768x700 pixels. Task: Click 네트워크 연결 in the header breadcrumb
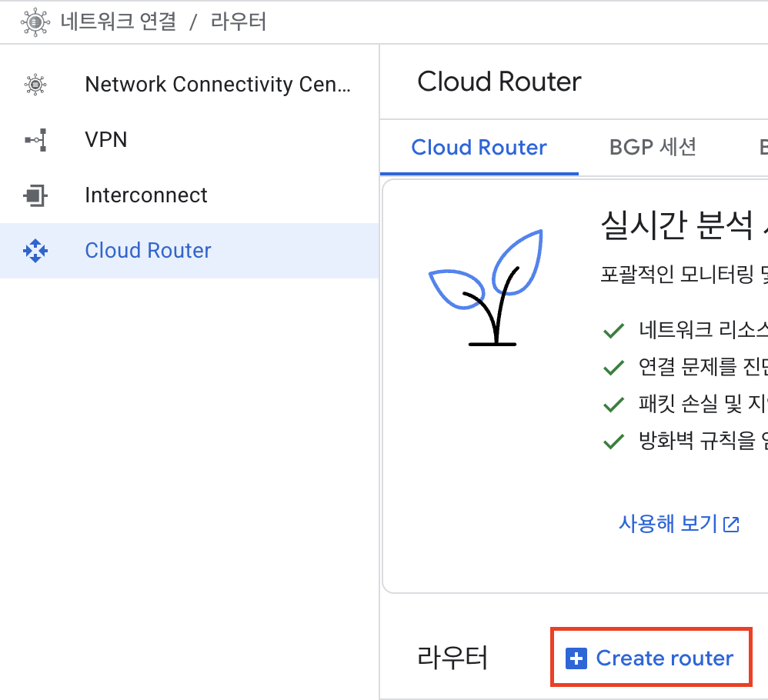118,22
